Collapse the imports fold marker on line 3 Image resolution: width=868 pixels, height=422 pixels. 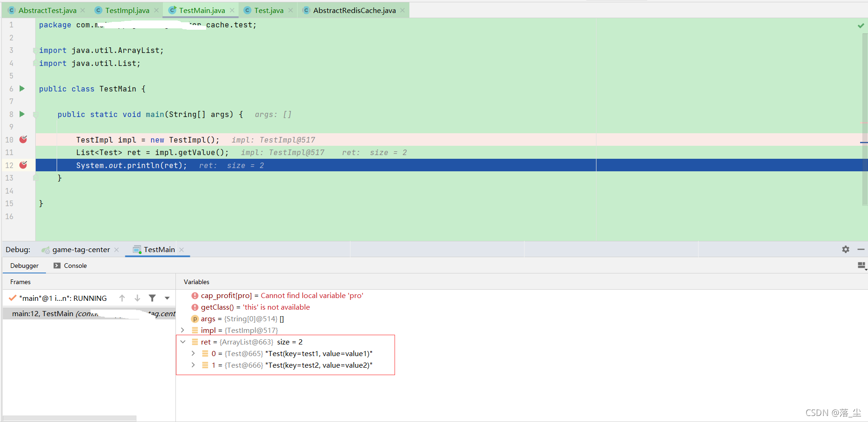(35, 50)
